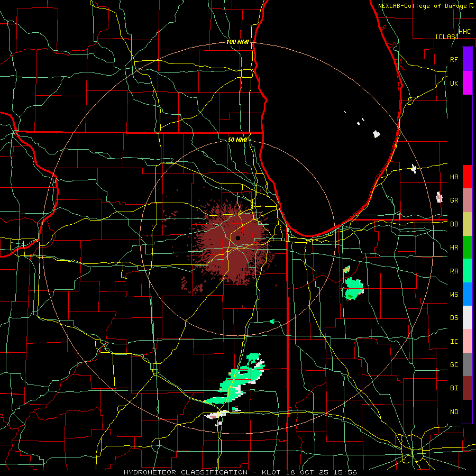Click the UK magenta color swatch
Viewport: 476px width, 476px height.
click(467, 83)
